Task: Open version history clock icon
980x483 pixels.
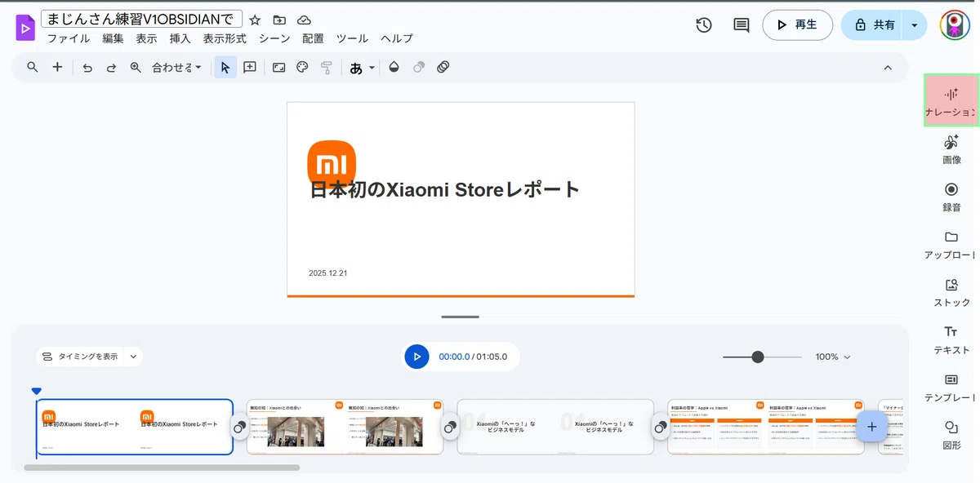Action: coord(704,25)
